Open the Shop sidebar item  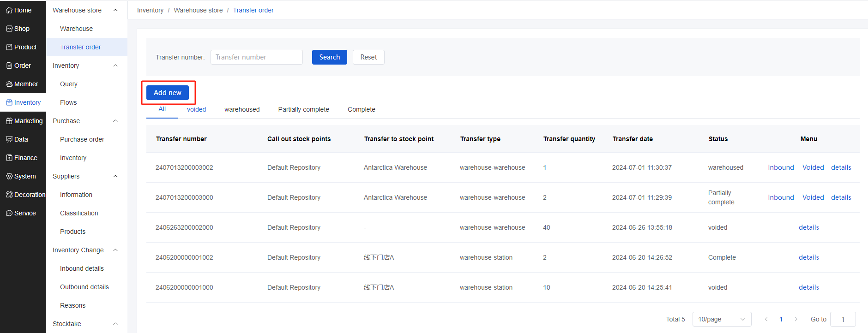point(23,29)
